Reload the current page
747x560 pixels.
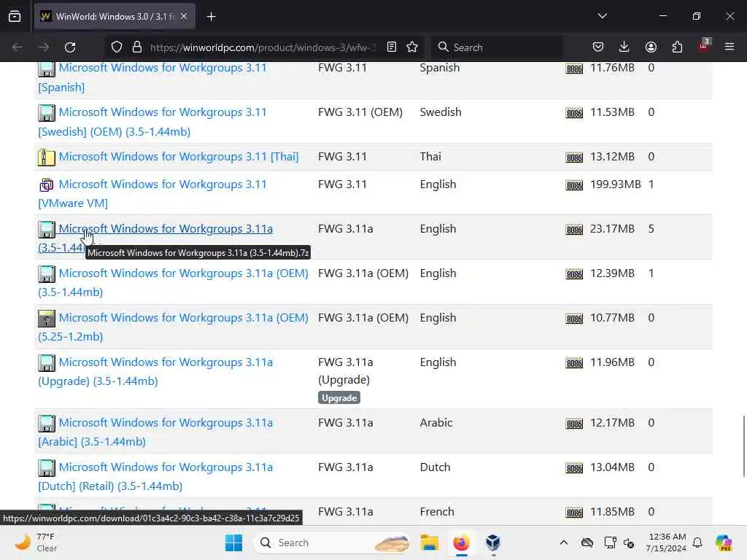(x=70, y=47)
